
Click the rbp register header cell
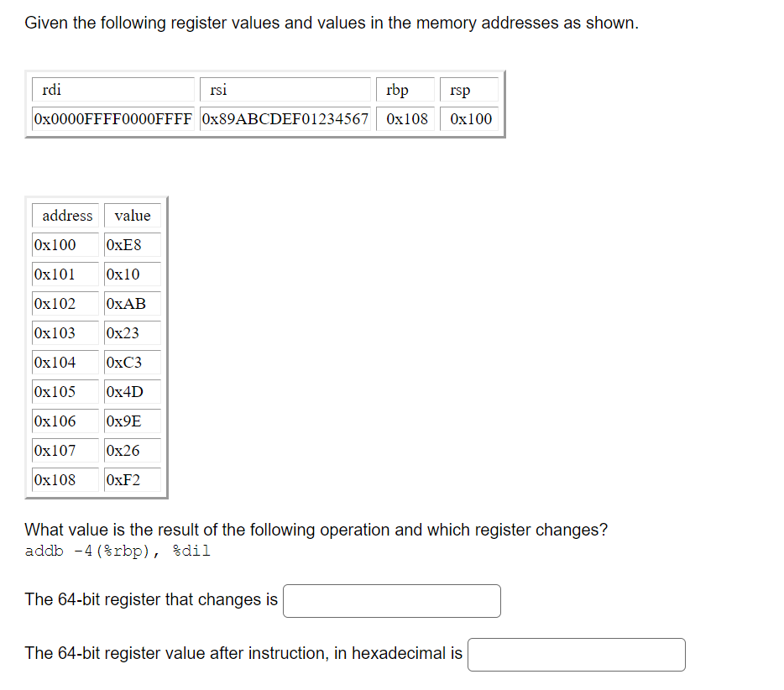click(x=405, y=89)
